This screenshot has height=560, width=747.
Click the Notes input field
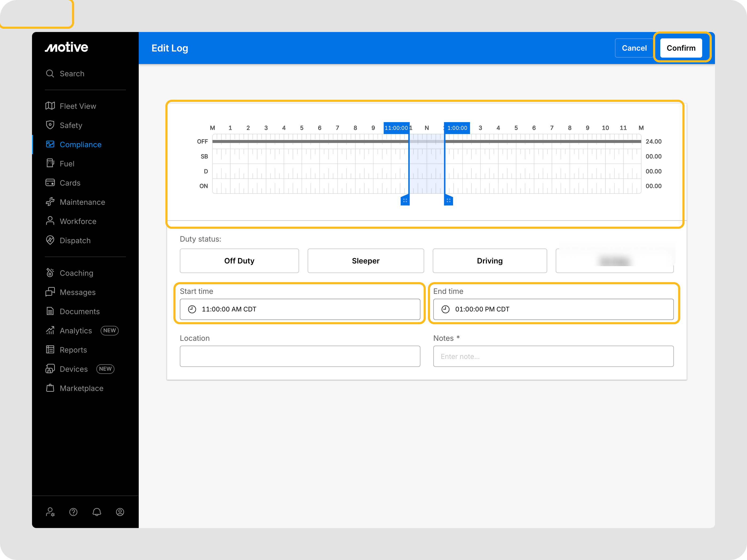pyautogui.click(x=553, y=357)
